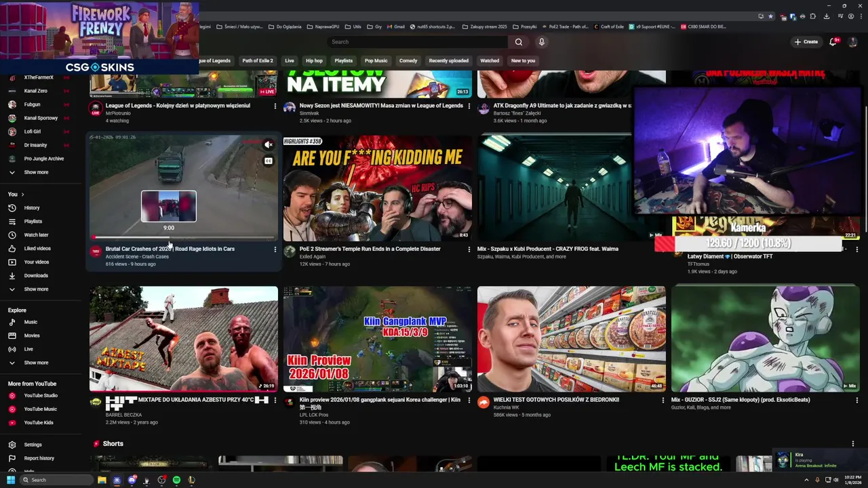Screen dimensions: 868x488
Task: Open the Frieza GUZIOR mix thumbnail
Action: coord(766,339)
